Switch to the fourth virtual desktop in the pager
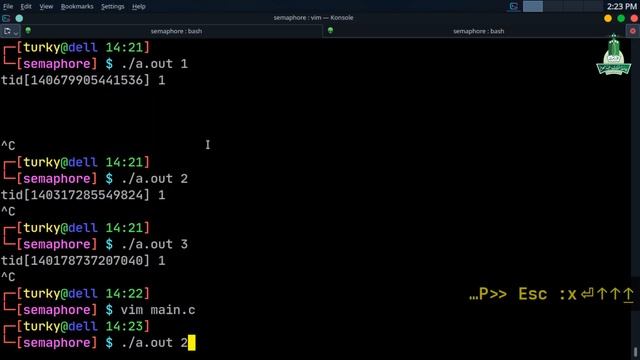This screenshot has height=360, width=640. [593, 6]
